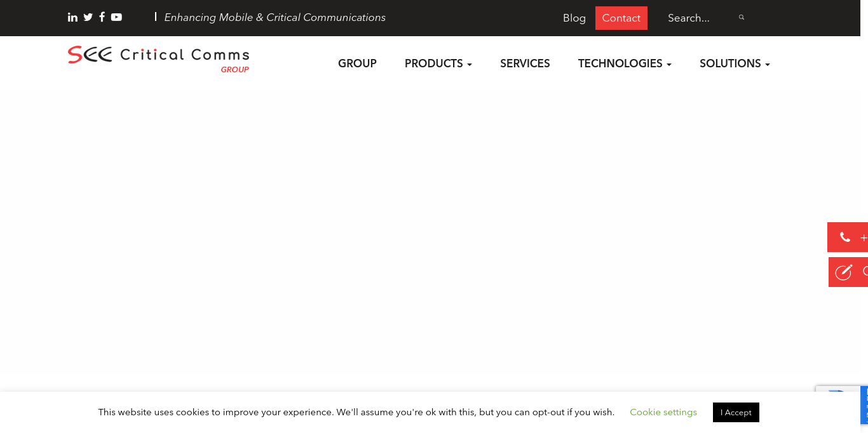Open the YouTube social icon
The height and width of the screenshot is (433, 868).
coord(116,17)
